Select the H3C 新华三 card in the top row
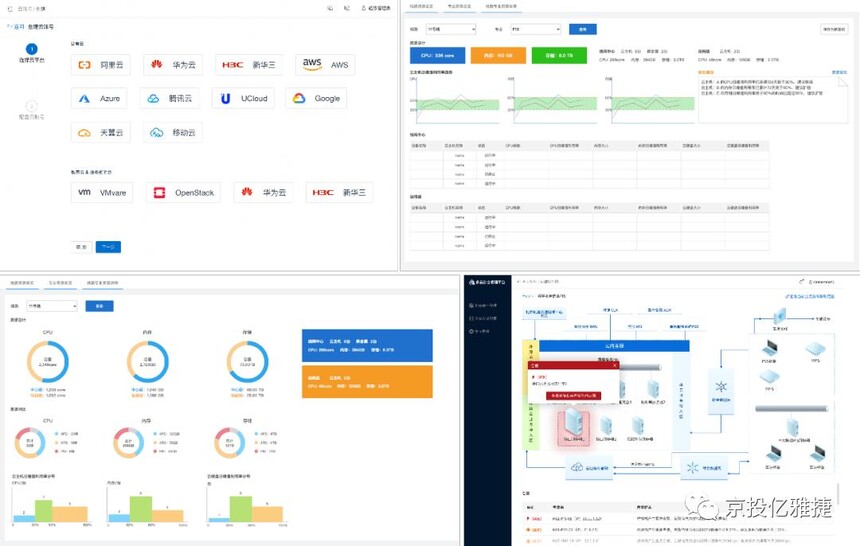This screenshot has height=546, width=860. point(248,65)
